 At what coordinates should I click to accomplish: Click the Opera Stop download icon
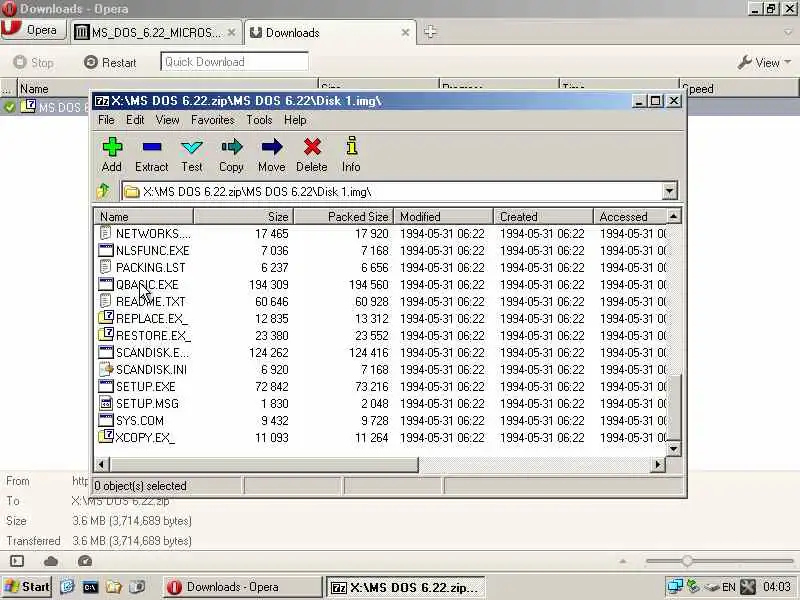[x=19, y=62]
